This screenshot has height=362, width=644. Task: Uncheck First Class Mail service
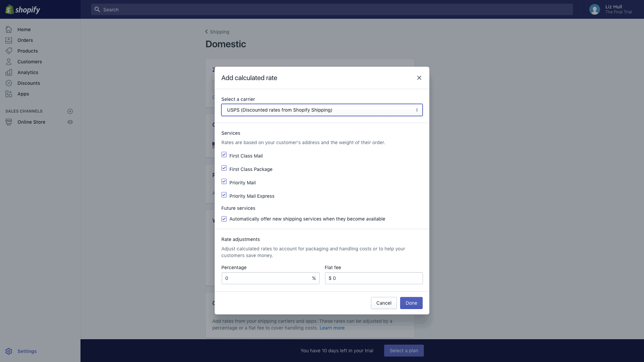(x=224, y=155)
